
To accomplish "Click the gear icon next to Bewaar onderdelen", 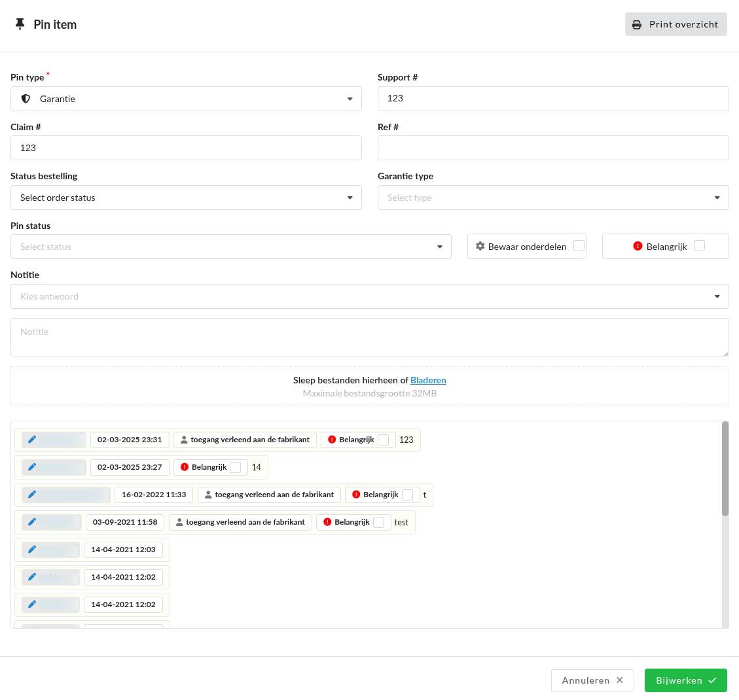I will pyautogui.click(x=480, y=247).
